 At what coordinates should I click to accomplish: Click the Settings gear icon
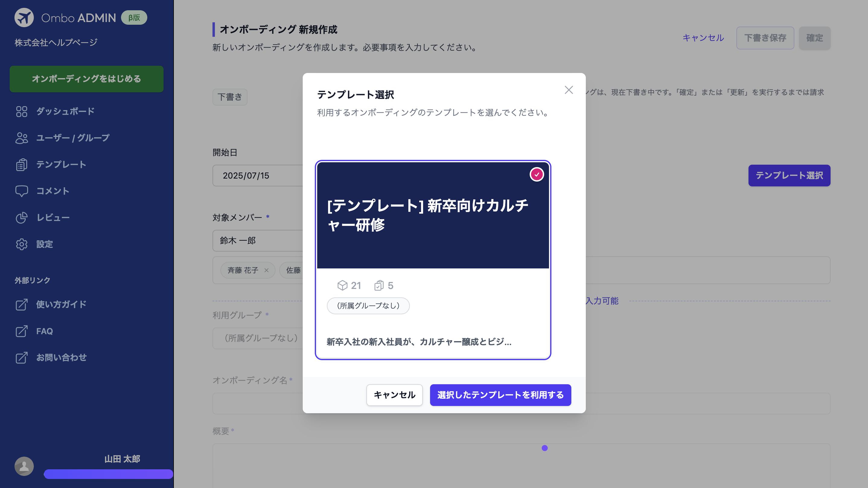pos(21,244)
